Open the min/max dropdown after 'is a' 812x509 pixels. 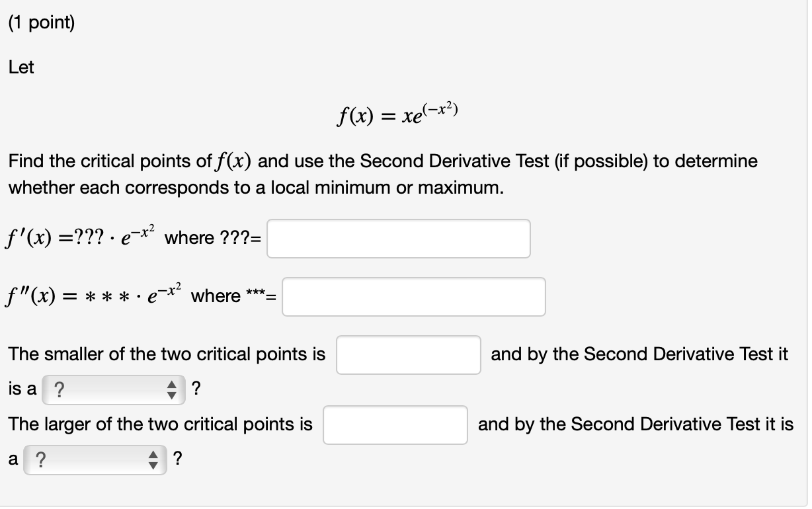click(112, 389)
